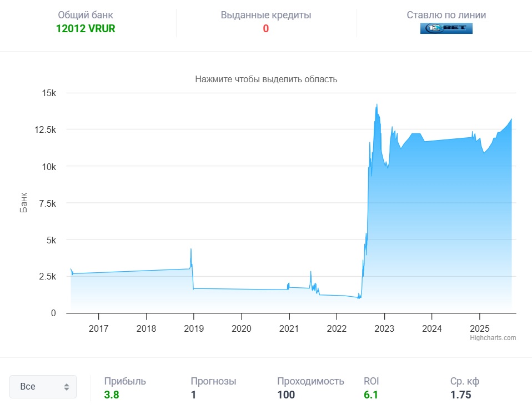Click the red issued credits value 0
Image resolution: width=532 pixels, height=414 pixels.
[266, 28]
